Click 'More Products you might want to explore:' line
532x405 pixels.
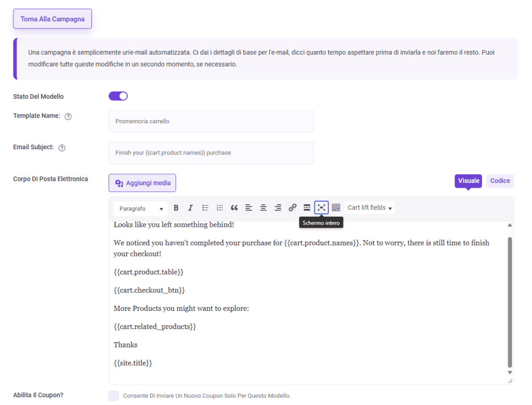pos(181,309)
